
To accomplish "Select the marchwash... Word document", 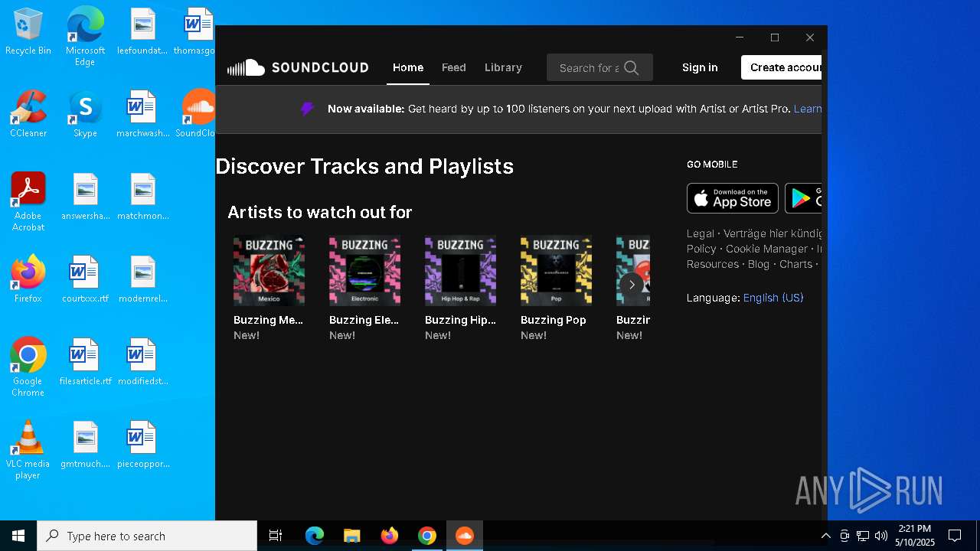I will click(x=142, y=114).
